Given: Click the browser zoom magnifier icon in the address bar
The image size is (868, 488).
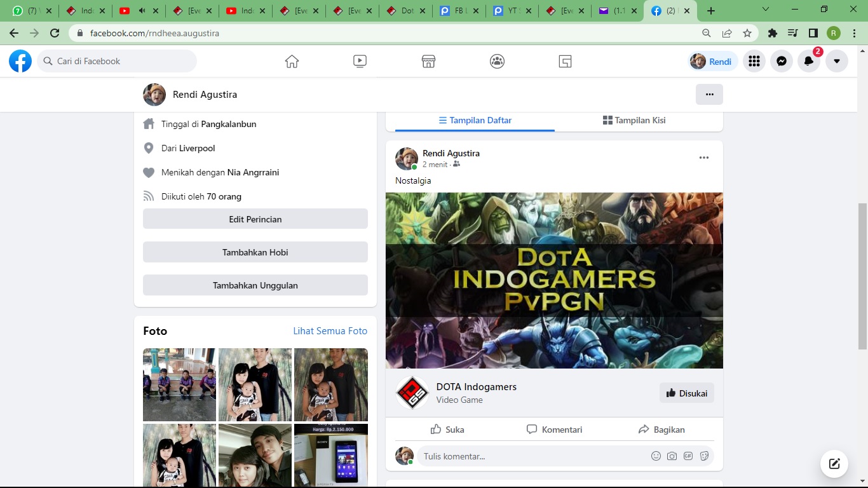Looking at the screenshot, I should [707, 33].
